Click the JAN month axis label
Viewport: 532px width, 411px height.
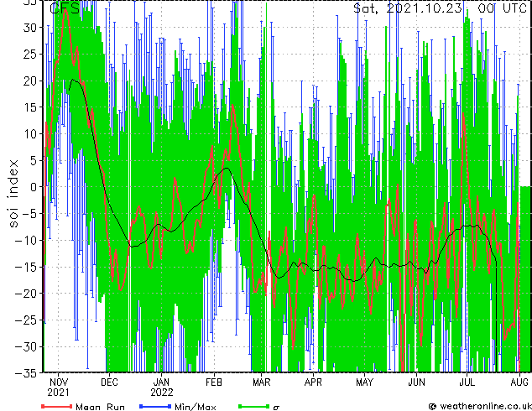tap(161, 382)
